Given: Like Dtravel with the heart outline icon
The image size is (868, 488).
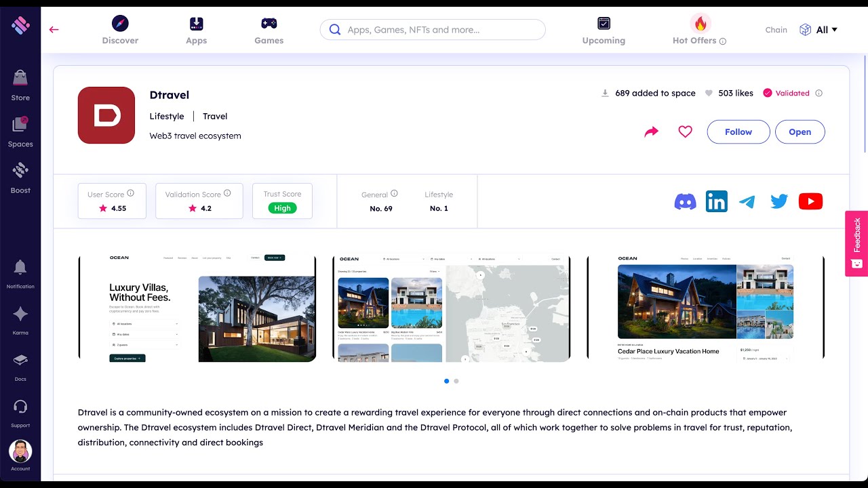Looking at the screenshot, I should pos(686,131).
